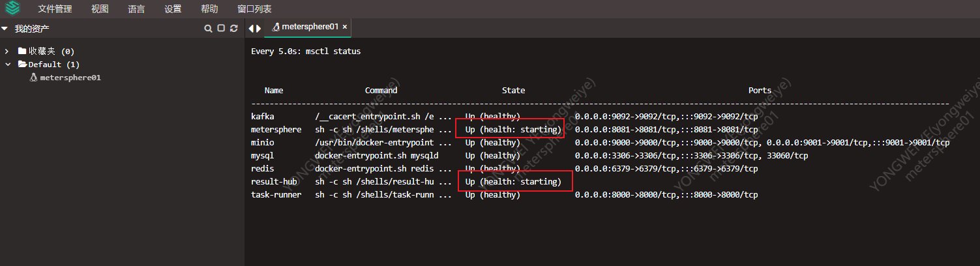980x266 pixels.
Task: Collapse the Default tree node
Action: (x=7, y=65)
